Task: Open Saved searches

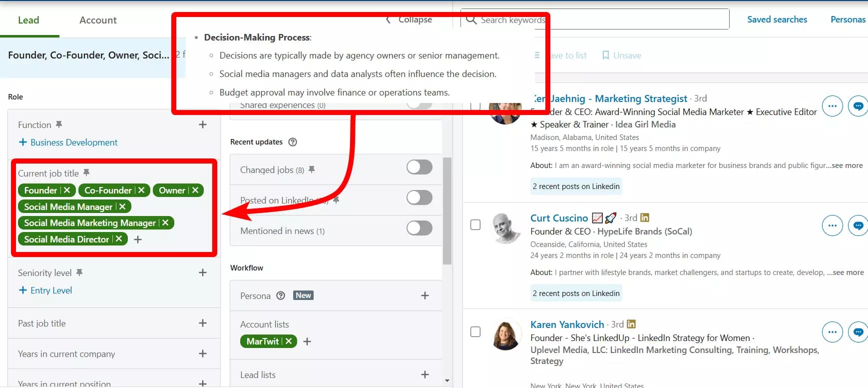Action: click(777, 19)
